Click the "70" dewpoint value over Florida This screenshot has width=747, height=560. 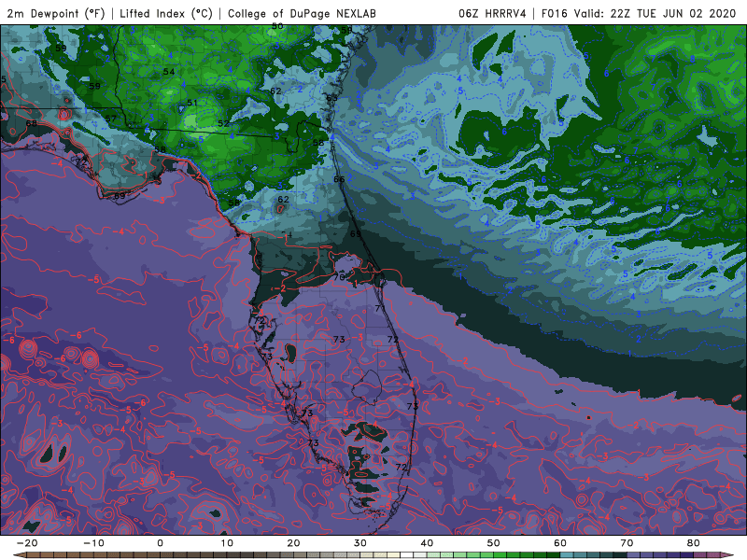click(339, 277)
